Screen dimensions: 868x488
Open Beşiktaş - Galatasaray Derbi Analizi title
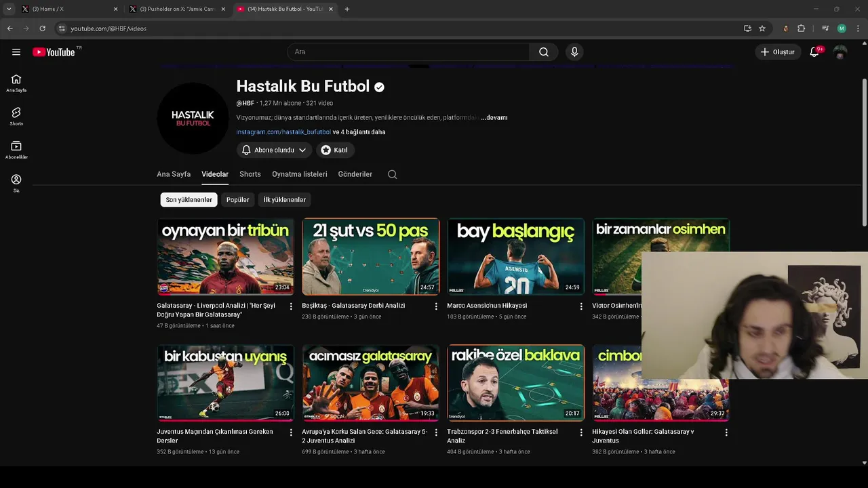coord(353,306)
